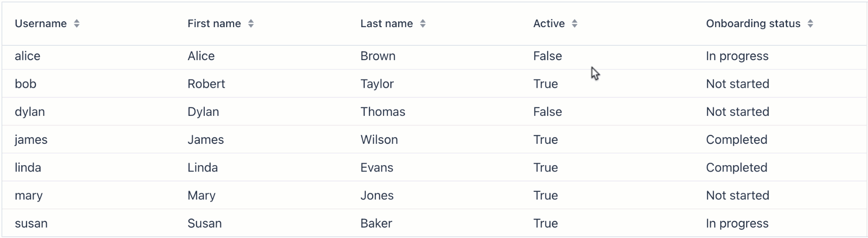Open the linda user row
868x238 pixels.
coord(28,168)
